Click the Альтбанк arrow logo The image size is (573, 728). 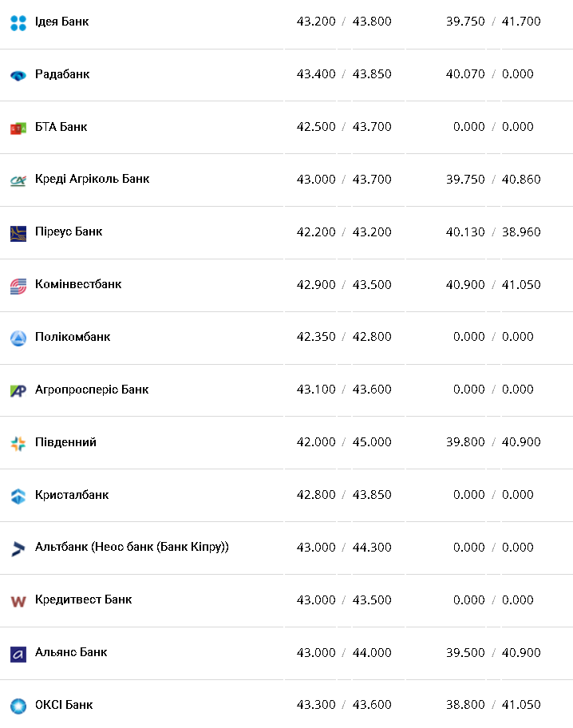(x=18, y=548)
